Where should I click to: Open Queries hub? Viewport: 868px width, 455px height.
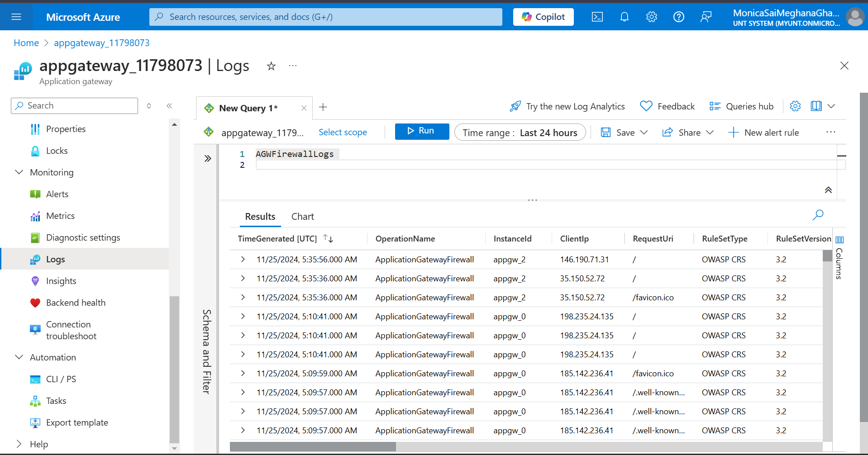[x=741, y=106]
